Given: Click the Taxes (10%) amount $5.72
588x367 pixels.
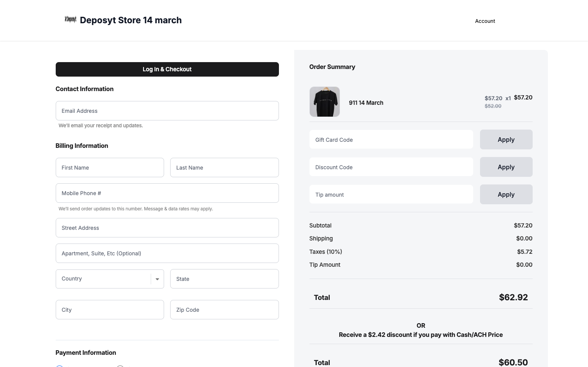Looking at the screenshot, I should pyautogui.click(x=525, y=252).
